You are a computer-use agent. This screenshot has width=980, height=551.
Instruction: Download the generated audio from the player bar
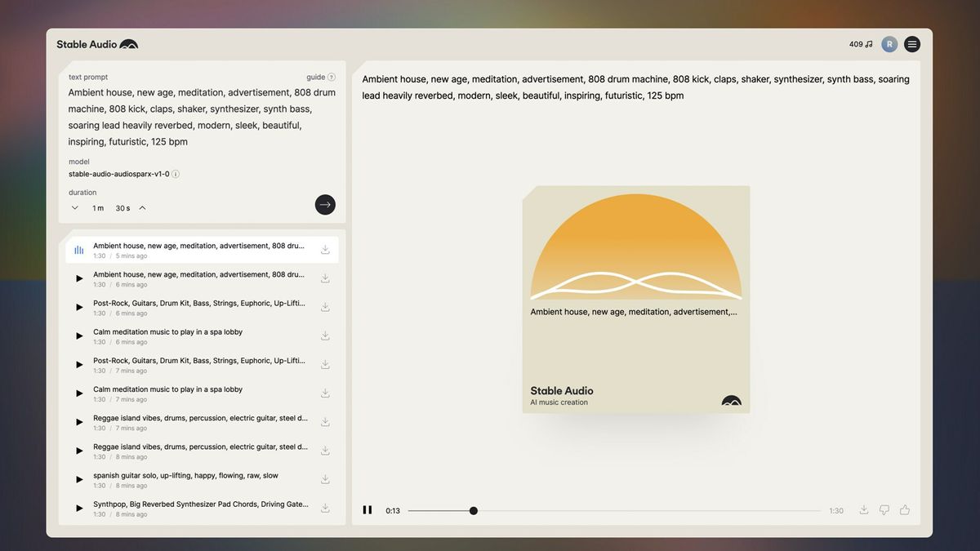863,509
